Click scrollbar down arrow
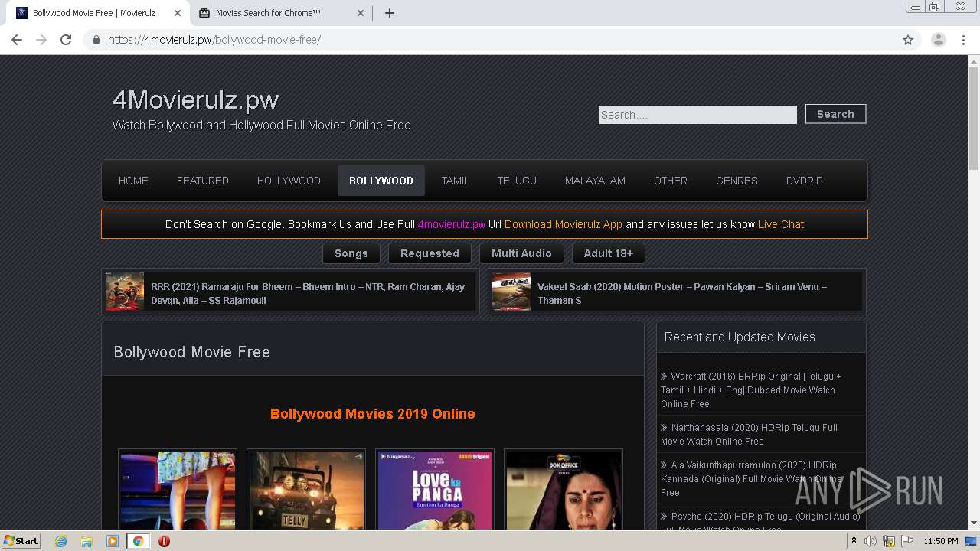This screenshot has width=980, height=551. click(974, 523)
